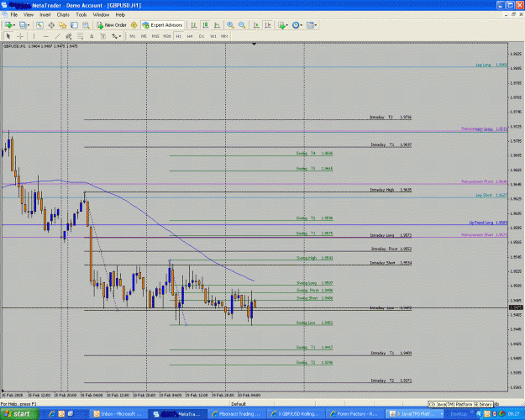The width and height of the screenshot is (525, 420).
Task: Click the Intraday Pivot level label
Action: (x=391, y=249)
